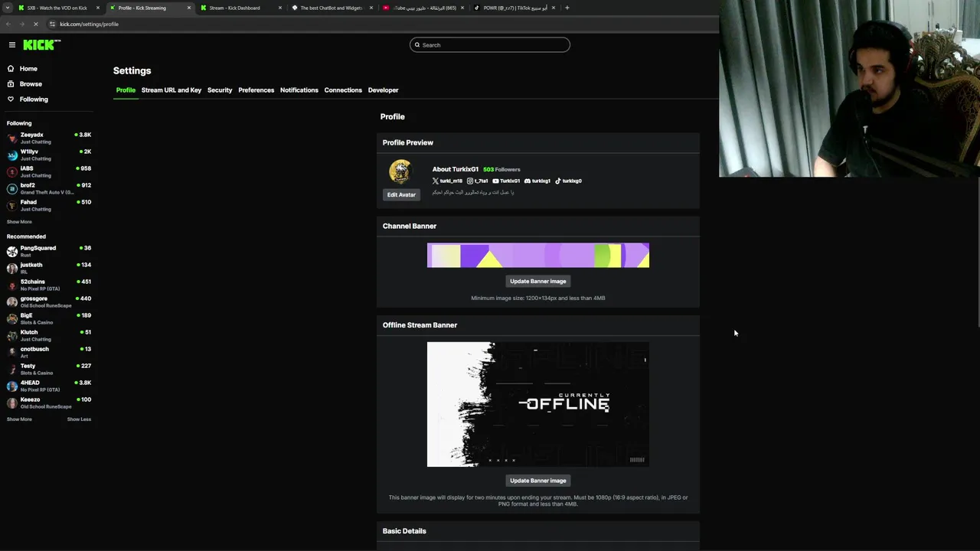Image resolution: width=980 pixels, height=551 pixels.
Task: Go back in browser history
Action: 10,24
